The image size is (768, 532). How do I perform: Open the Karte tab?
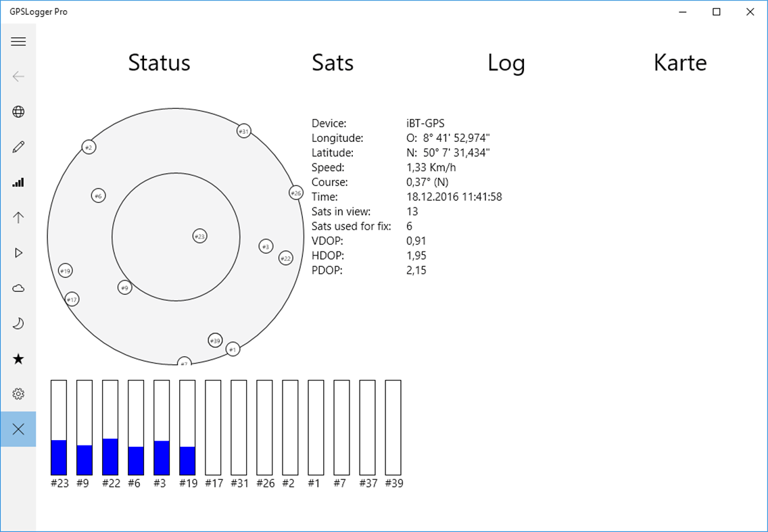click(x=680, y=62)
